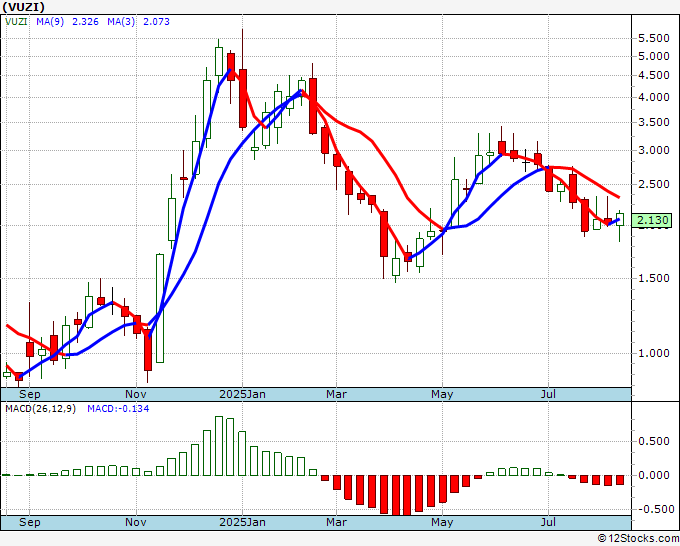Screen dimensions: 680x546
Task: Click the MA(3) legend label
Action: tap(121, 22)
